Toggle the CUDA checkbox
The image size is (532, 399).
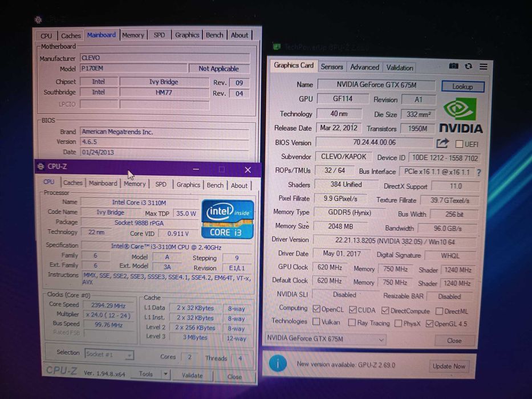coord(352,310)
